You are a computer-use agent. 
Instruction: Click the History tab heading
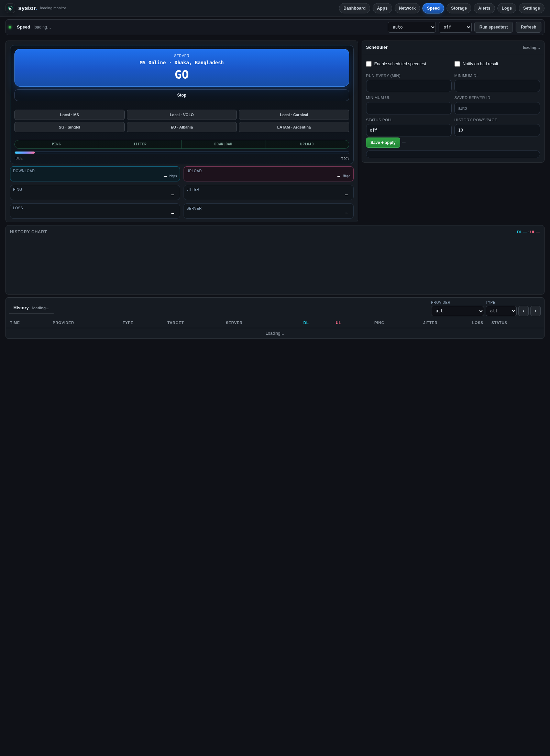click(21, 308)
